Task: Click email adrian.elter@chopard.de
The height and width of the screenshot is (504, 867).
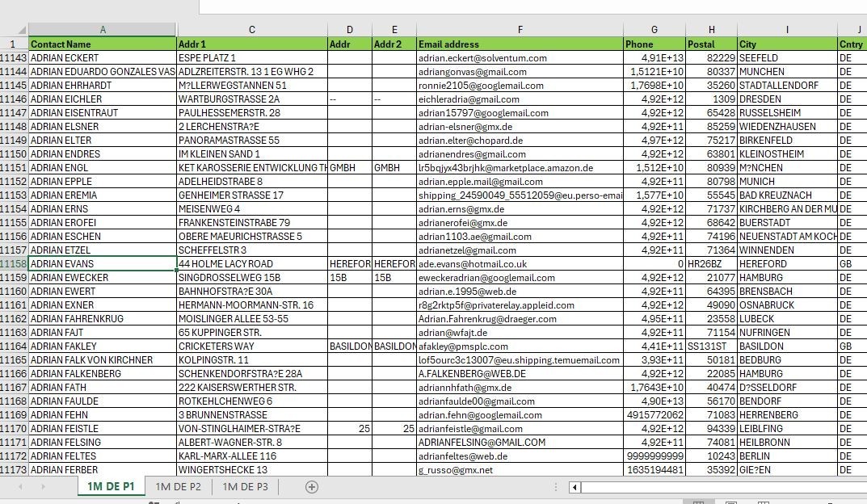Action: (x=520, y=141)
